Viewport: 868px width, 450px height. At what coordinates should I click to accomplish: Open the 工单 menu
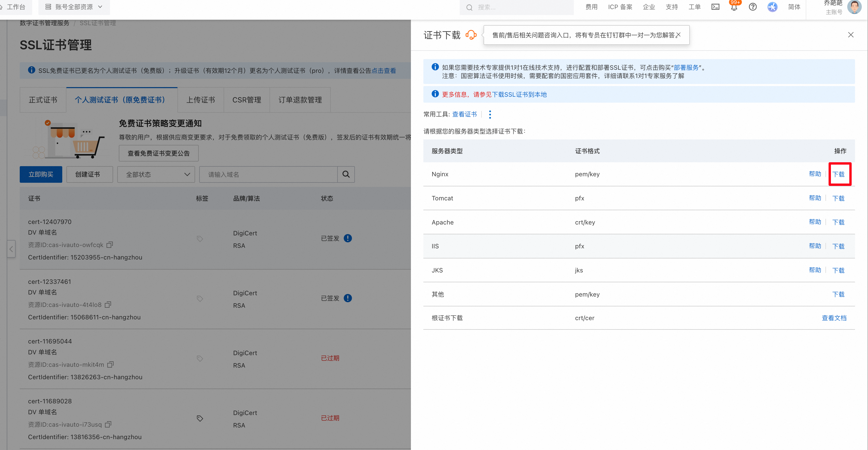coord(694,7)
